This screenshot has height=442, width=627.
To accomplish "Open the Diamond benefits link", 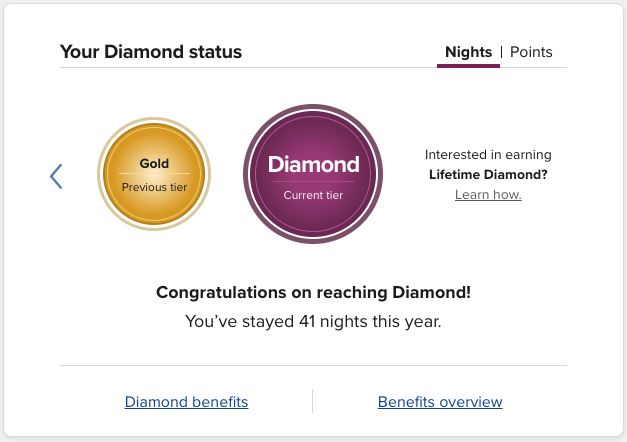I will coord(186,402).
